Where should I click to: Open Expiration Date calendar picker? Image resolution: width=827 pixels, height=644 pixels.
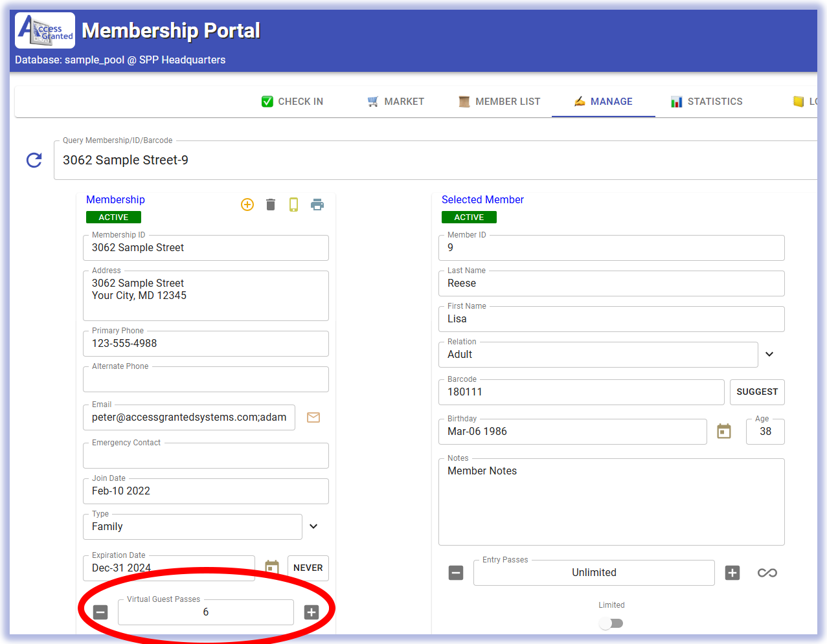pos(272,568)
